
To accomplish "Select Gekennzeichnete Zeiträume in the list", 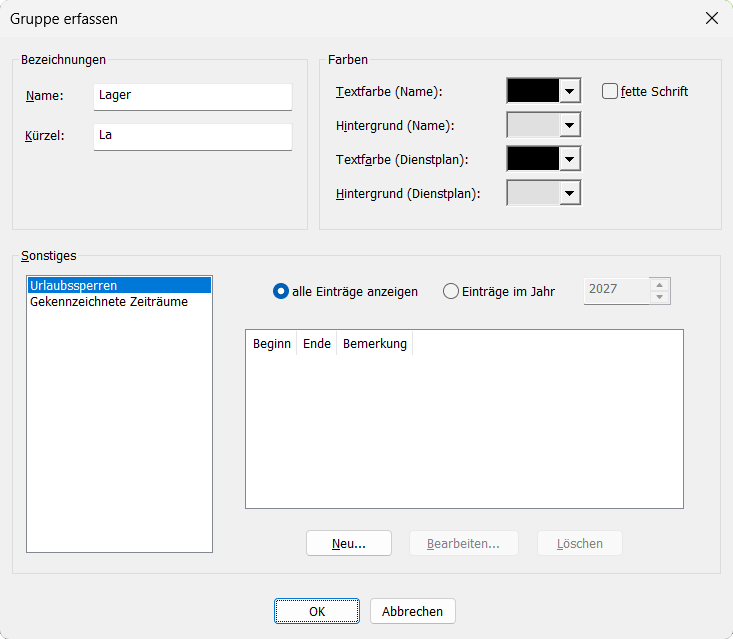I will pos(119,302).
